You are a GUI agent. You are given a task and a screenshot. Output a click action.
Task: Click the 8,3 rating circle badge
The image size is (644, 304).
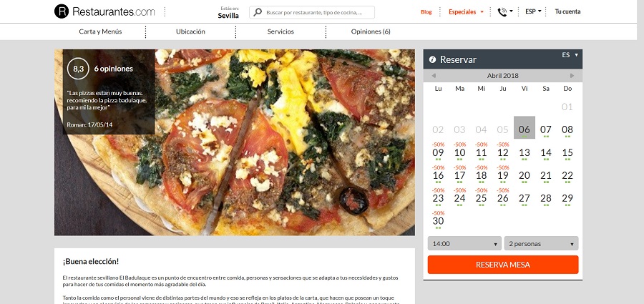(78, 69)
